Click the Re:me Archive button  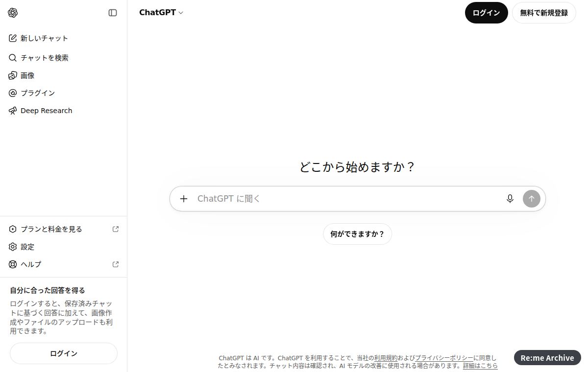[x=547, y=358]
